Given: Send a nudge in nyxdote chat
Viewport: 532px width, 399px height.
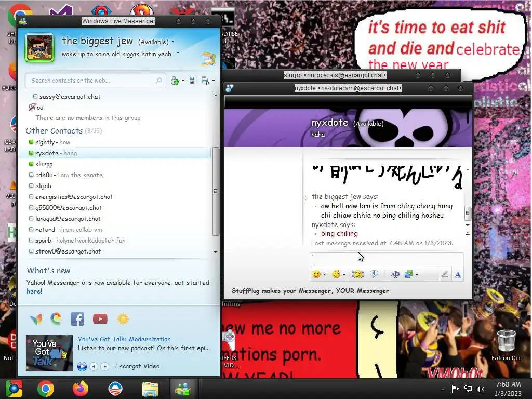Looking at the screenshot, I should (357, 274).
